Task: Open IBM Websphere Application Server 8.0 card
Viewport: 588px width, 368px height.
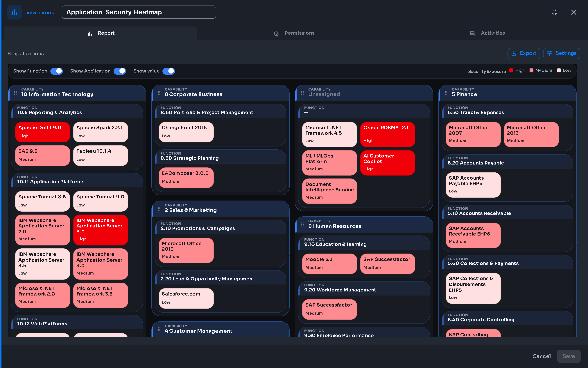Action: coord(101,230)
